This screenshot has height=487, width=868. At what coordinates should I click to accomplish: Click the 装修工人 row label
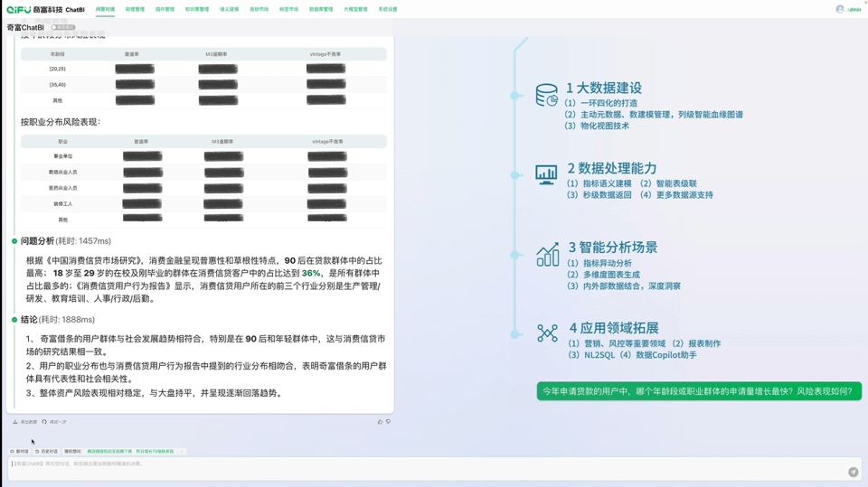[63, 204]
